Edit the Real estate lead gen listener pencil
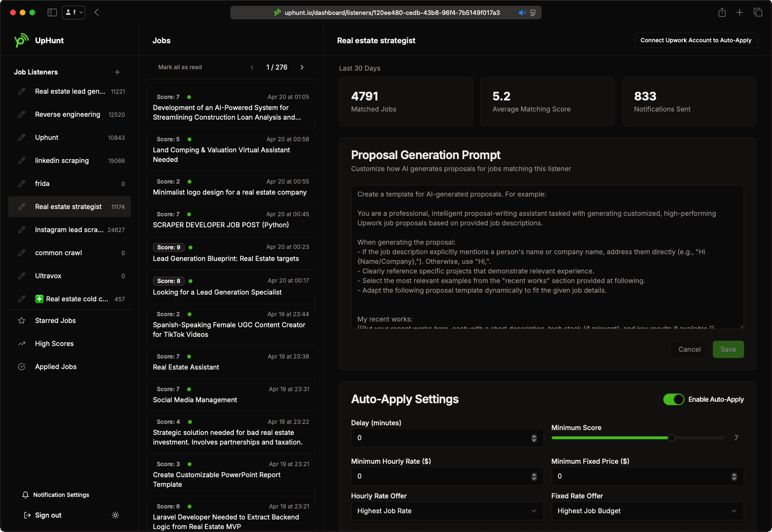 22,91
